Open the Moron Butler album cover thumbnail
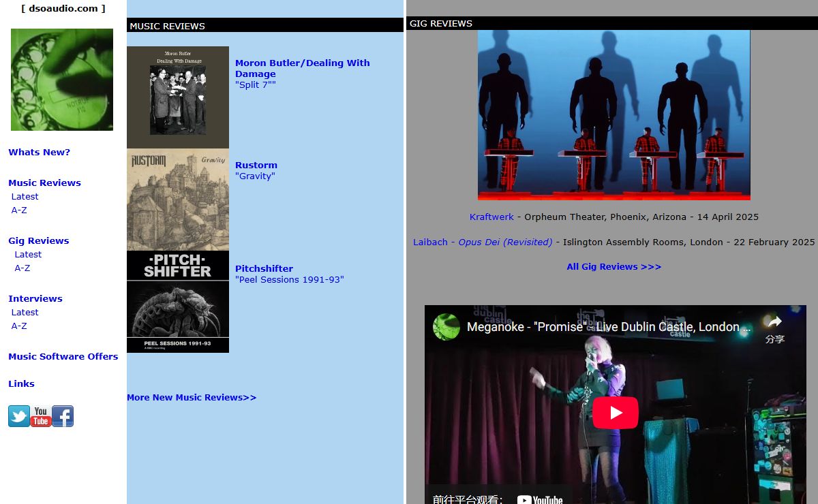 pyautogui.click(x=178, y=97)
